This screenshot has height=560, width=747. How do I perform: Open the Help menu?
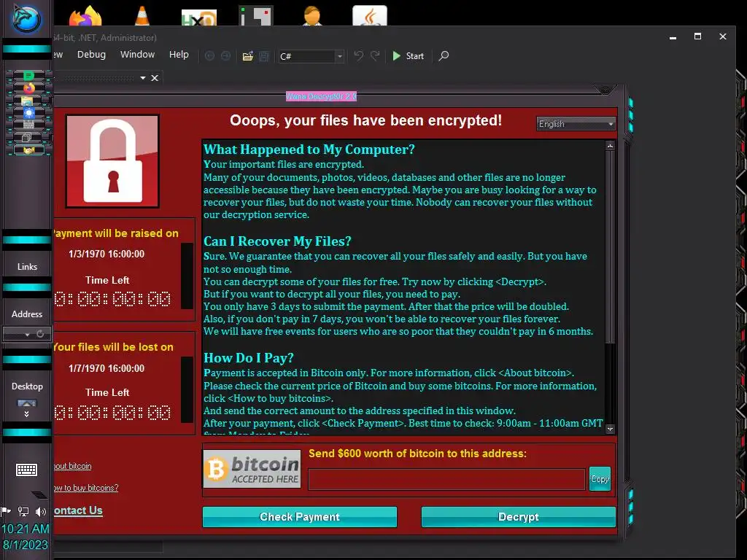[x=179, y=54]
